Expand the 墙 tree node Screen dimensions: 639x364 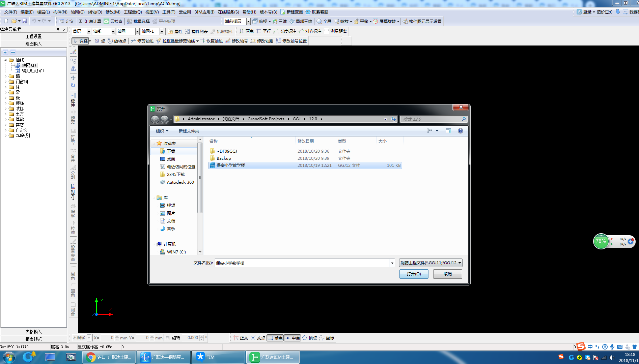[6, 77]
